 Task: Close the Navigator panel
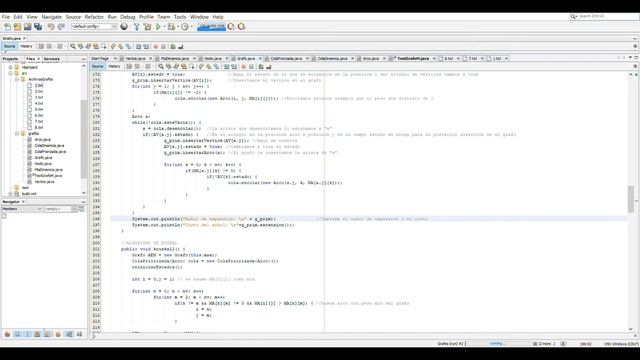(x=23, y=202)
